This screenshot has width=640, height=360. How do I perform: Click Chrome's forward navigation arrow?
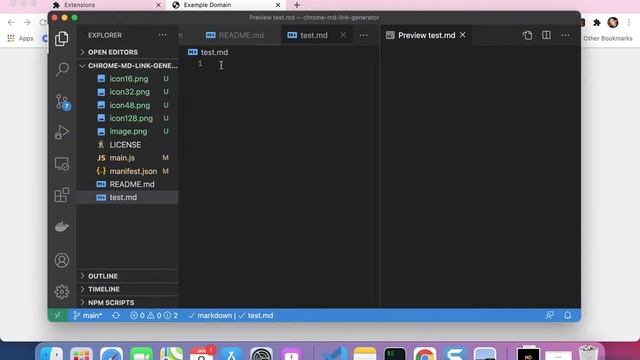27,22
